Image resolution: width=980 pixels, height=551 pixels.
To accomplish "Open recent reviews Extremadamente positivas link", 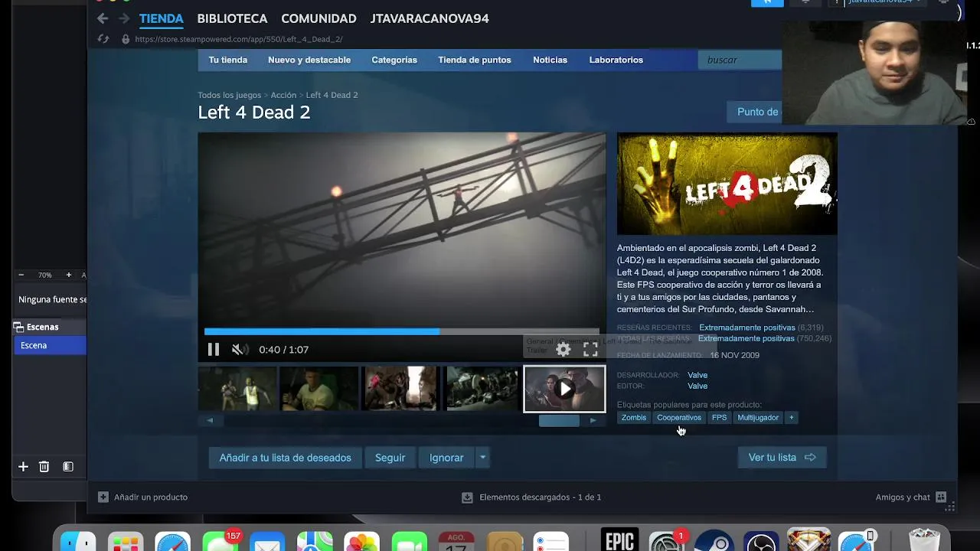I will point(746,328).
